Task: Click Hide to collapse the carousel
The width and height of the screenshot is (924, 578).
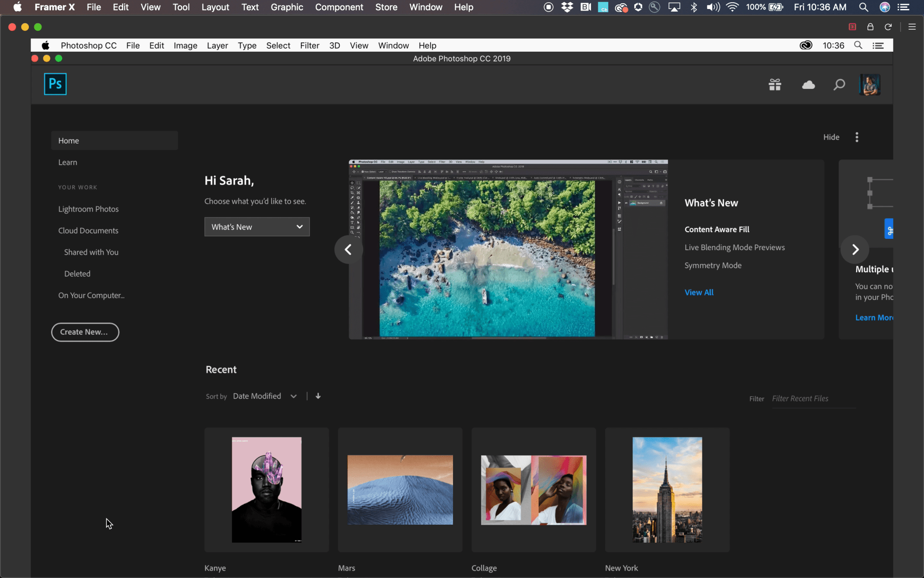Action: tap(831, 137)
